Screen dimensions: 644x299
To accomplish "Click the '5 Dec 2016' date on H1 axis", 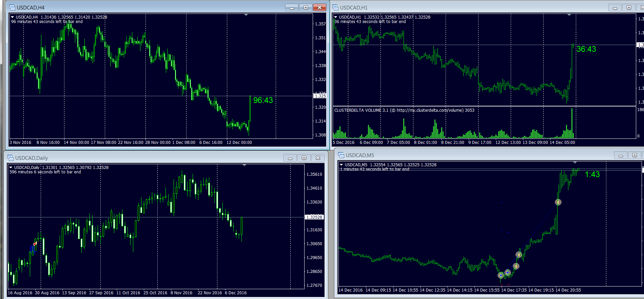I will [x=344, y=143].
